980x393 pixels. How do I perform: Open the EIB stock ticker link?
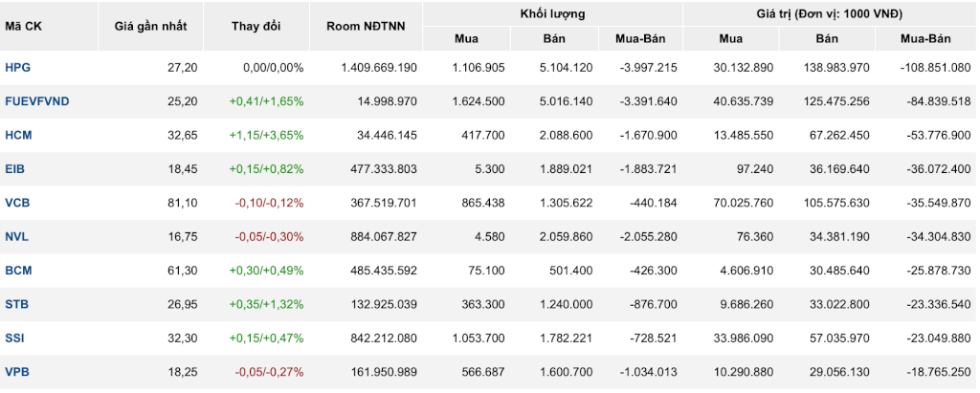coord(15,168)
